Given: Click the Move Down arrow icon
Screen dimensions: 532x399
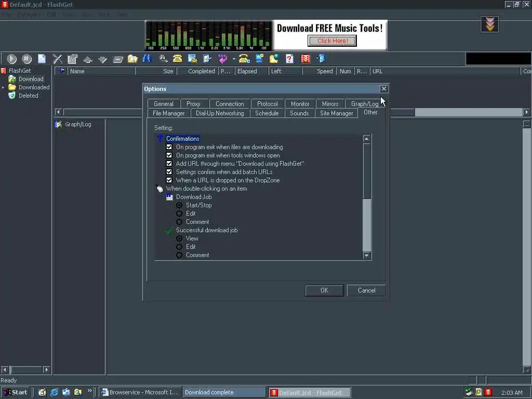Looking at the screenshot, I should [102, 60].
